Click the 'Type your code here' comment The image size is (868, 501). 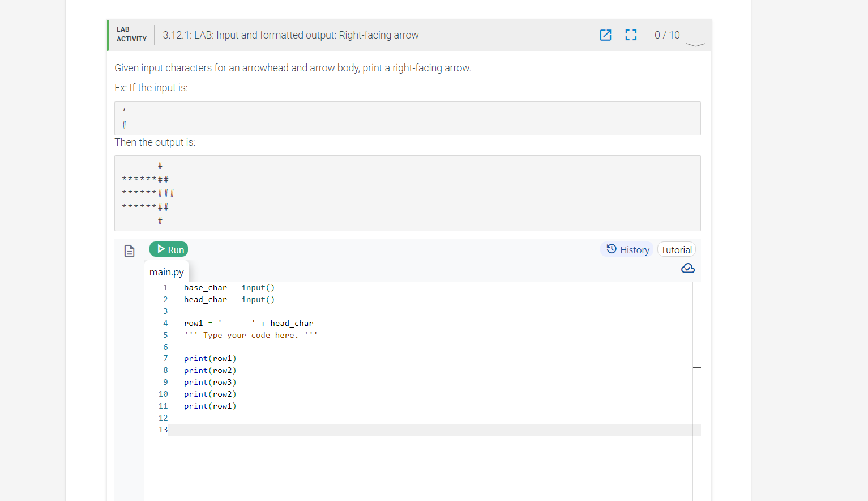pyautogui.click(x=251, y=336)
